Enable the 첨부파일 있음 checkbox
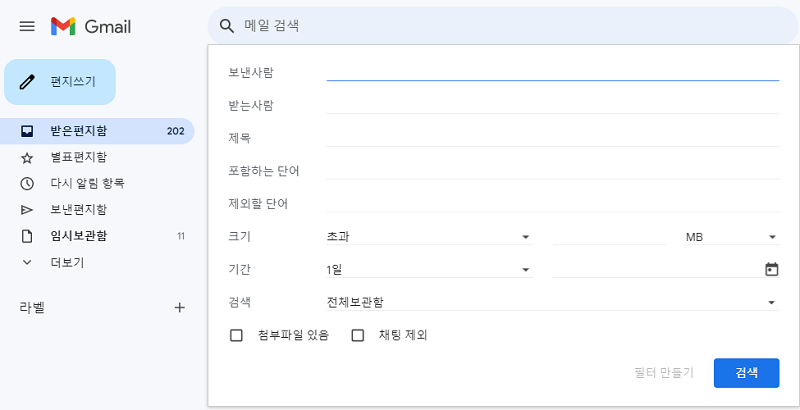Image resolution: width=800 pixels, height=410 pixels. (237, 335)
